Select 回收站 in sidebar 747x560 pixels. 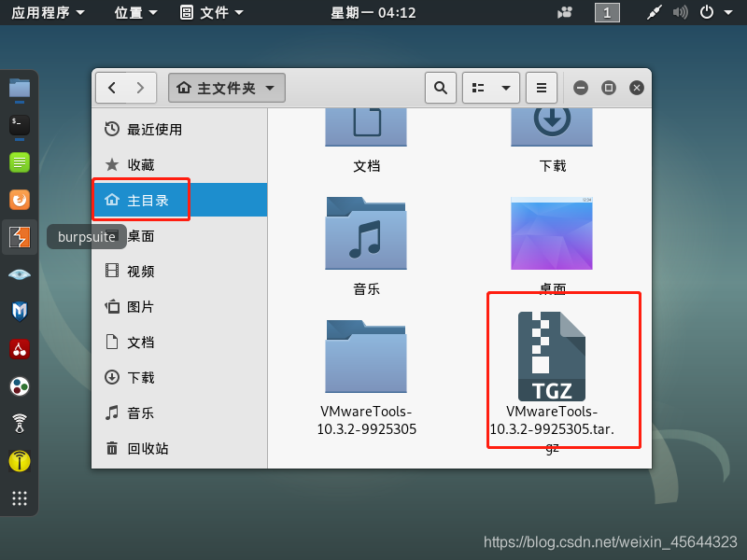pyautogui.click(x=179, y=449)
